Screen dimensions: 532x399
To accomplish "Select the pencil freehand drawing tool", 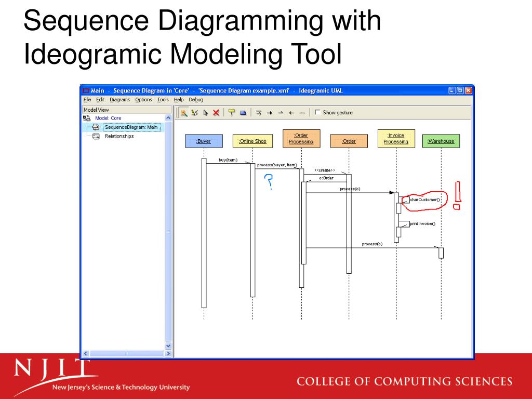I will pyautogui.click(x=194, y=113).
